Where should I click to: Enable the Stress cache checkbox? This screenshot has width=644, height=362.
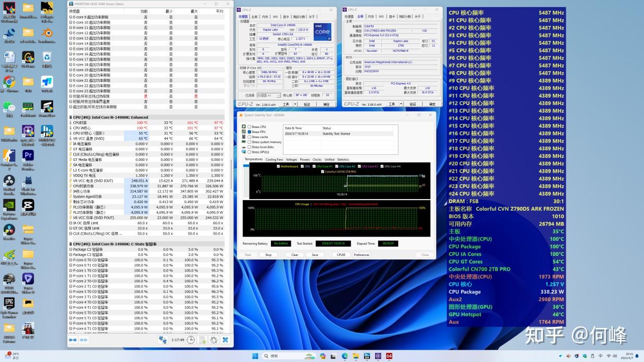249,137
